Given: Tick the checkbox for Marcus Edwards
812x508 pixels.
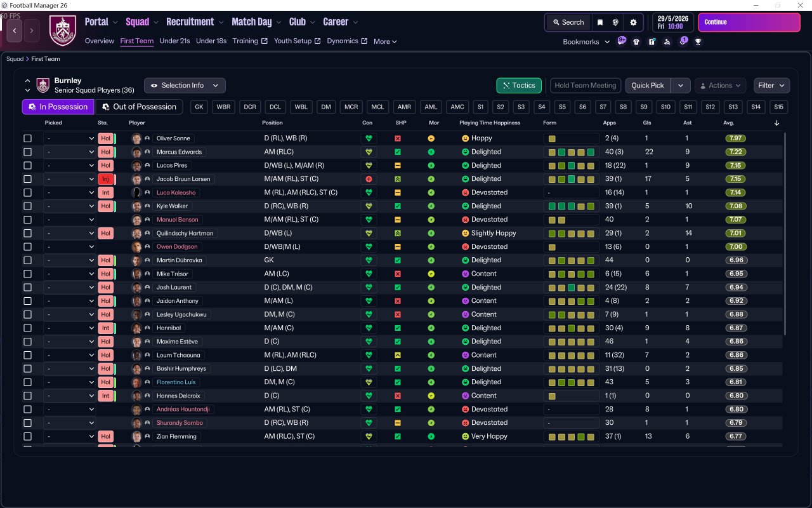Looking at the screenshot, I should point(27,152).
